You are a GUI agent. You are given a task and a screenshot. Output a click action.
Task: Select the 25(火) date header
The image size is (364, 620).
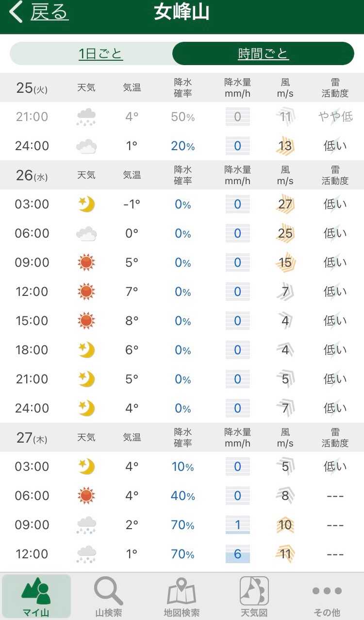pyautogui.click(x=32, y=88)
